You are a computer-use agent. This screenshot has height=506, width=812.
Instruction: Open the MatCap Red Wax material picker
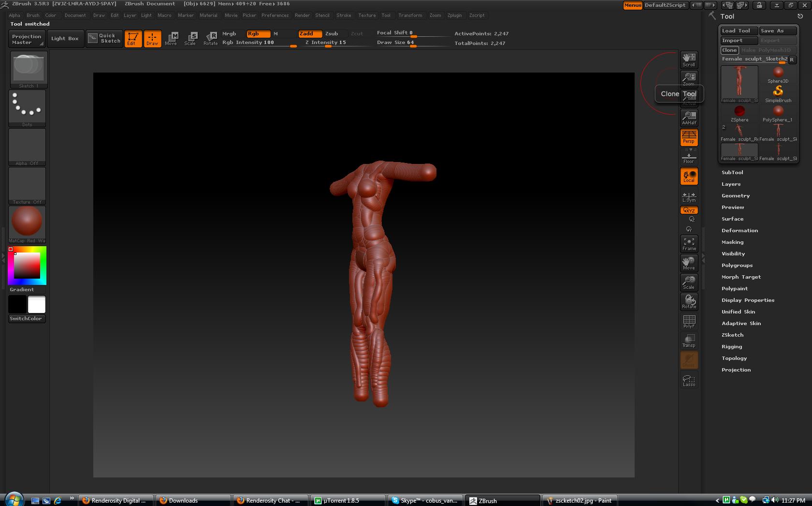coord(27,224)
